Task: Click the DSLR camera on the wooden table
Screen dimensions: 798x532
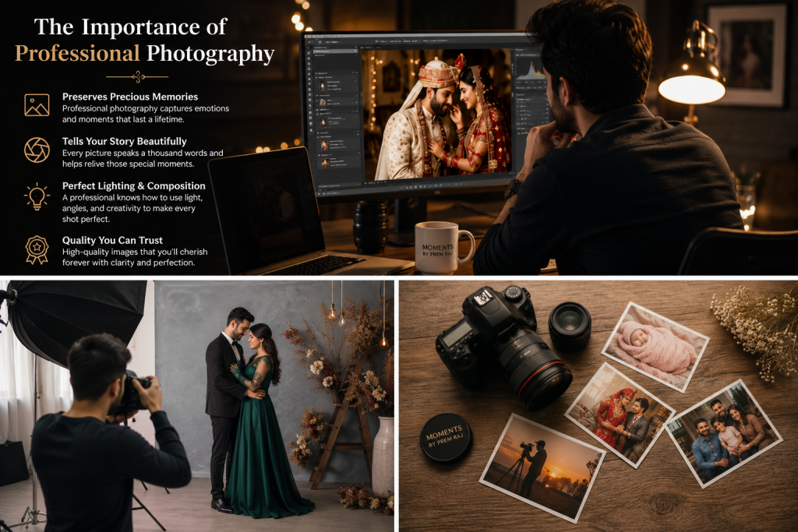Action: click(503, 346)
